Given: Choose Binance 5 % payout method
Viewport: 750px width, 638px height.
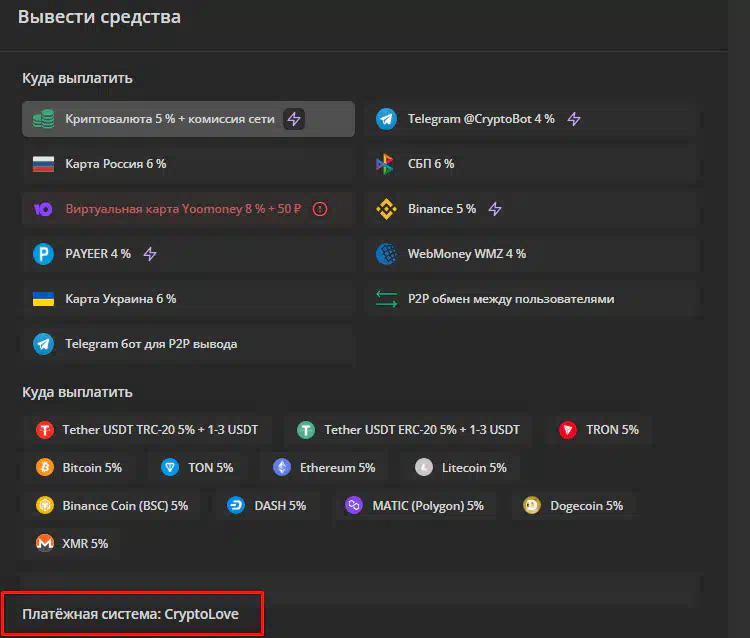Looking at the screenshot, I should [x=533, y=209].
